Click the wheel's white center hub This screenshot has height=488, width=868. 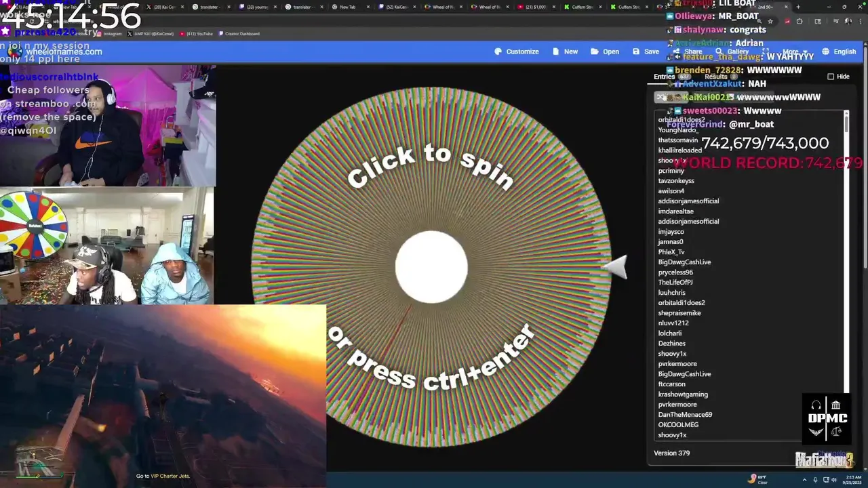(x=431, y=267)
